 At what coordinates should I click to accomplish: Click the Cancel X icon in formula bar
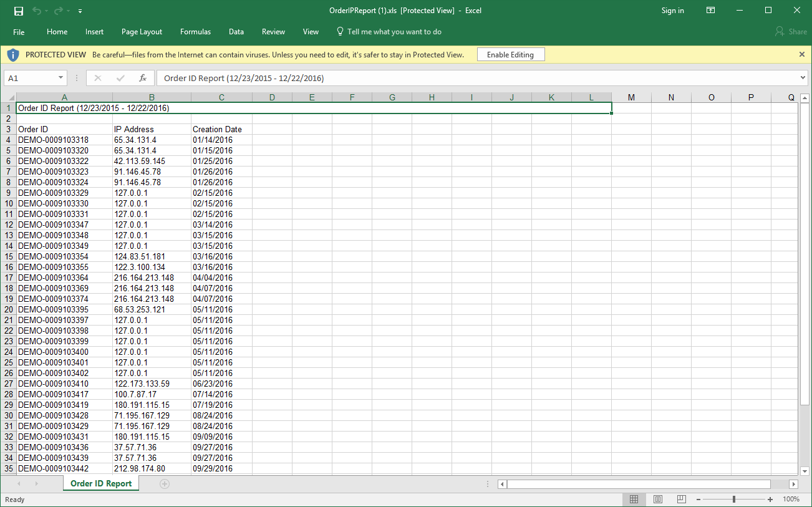tap(98, 78)
